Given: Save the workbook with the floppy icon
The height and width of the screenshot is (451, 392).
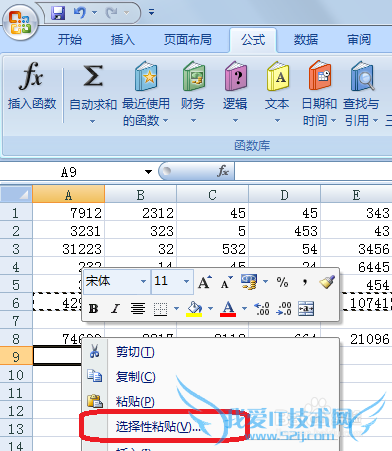Looking at the screenshot, I should point(58,13).
